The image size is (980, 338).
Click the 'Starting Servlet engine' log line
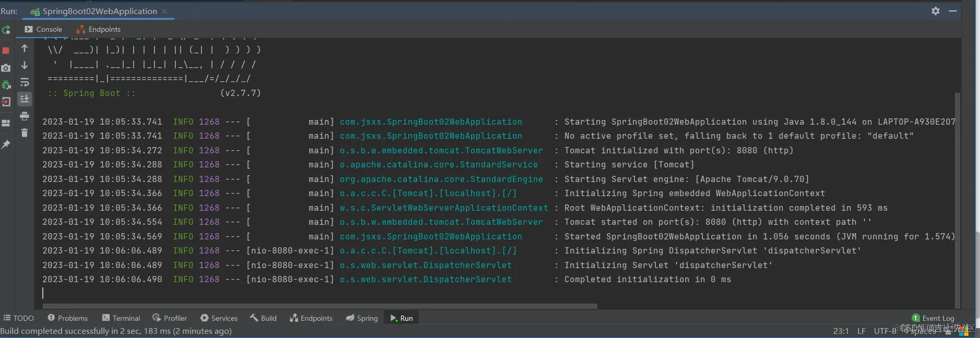coord(426,179)
